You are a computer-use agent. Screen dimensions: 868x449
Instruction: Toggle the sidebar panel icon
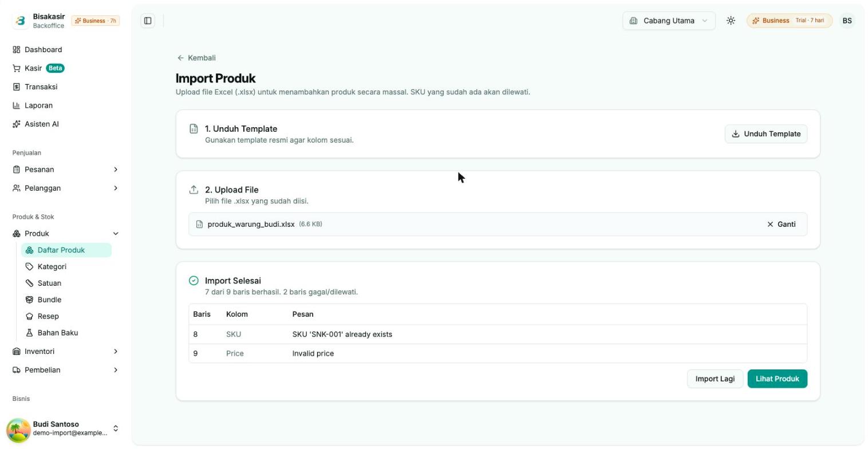coord(148,21)
